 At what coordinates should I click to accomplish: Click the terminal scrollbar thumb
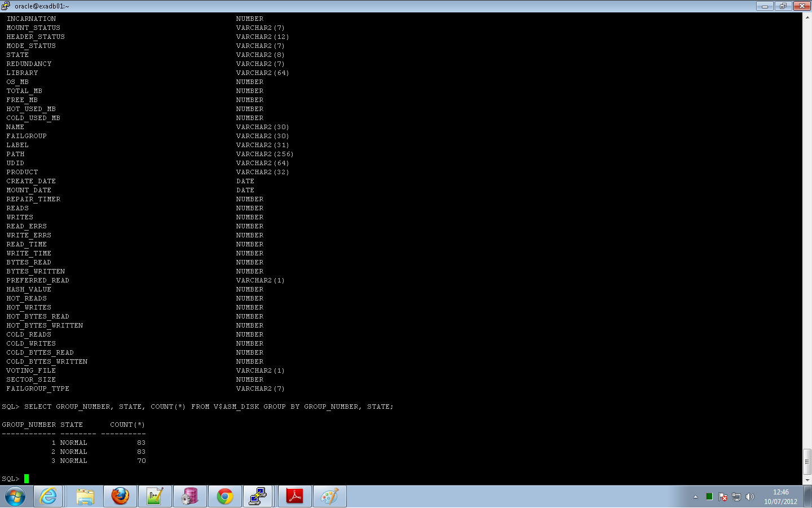[807, 462]
